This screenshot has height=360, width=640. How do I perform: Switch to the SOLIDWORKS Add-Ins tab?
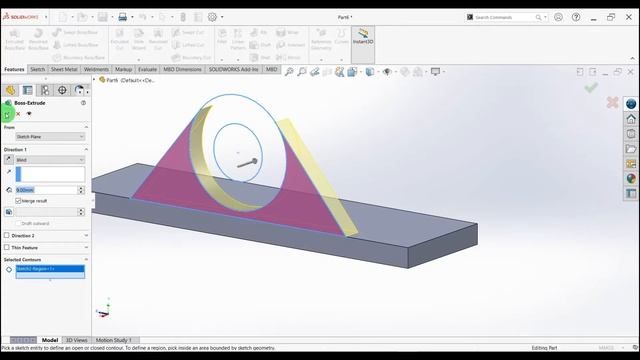click(x=233, y=69)
